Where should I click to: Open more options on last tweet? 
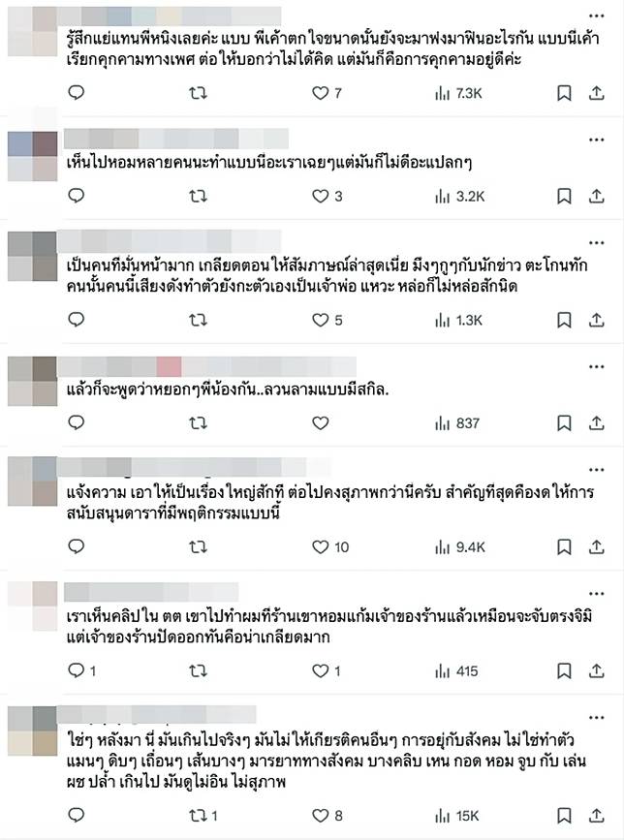(x=596, y=717)
